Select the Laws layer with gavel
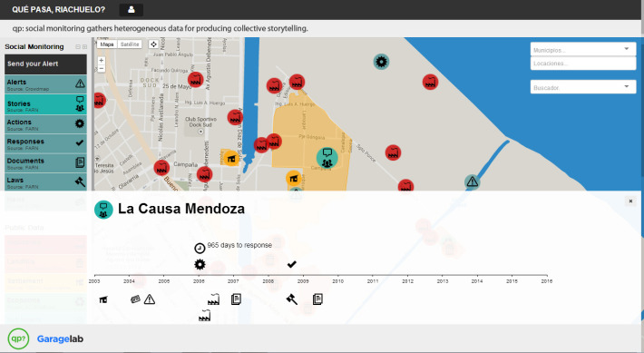The height and width of the screenshot is (353, 644). (x=45, y=182)
